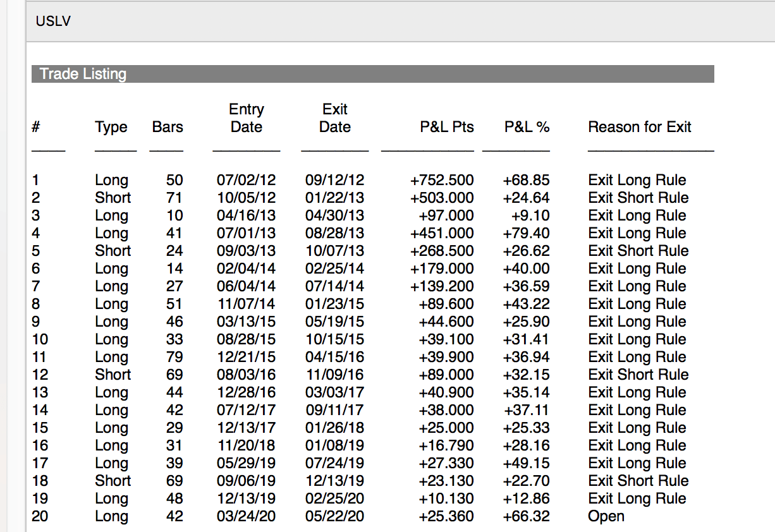775x532 pixels.
Task: Select percentage +79.40
Action: point(526,233)
